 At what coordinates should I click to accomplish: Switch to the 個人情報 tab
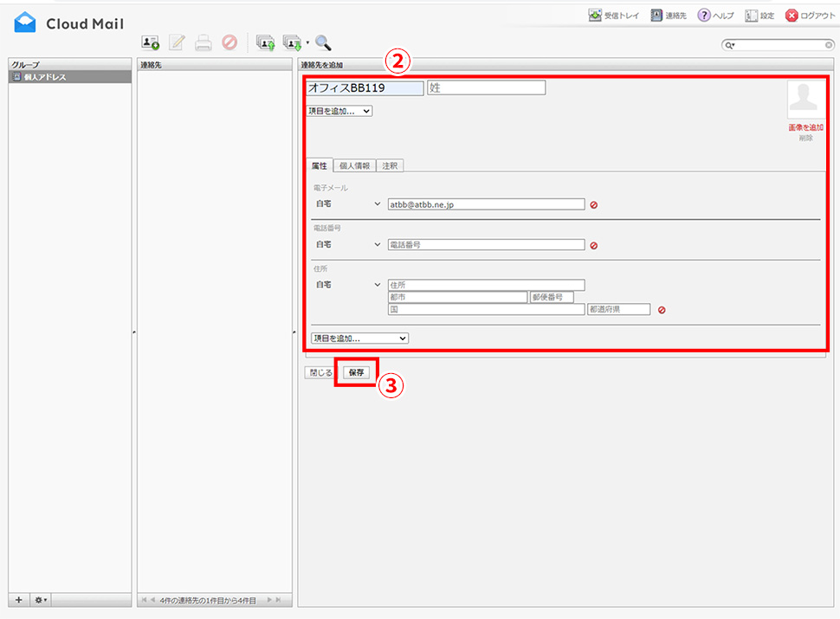click(x=354, y=165)
